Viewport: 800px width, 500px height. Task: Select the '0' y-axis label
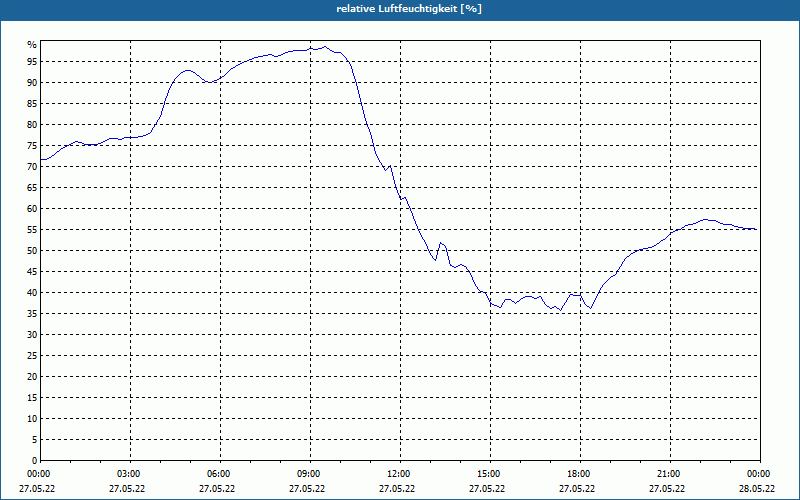[x=34, y=461]
